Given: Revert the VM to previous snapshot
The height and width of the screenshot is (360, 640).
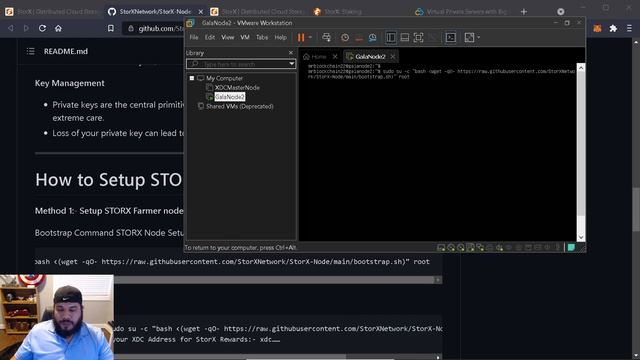Looking at the screenshot, I should click(x=359, y=38).
